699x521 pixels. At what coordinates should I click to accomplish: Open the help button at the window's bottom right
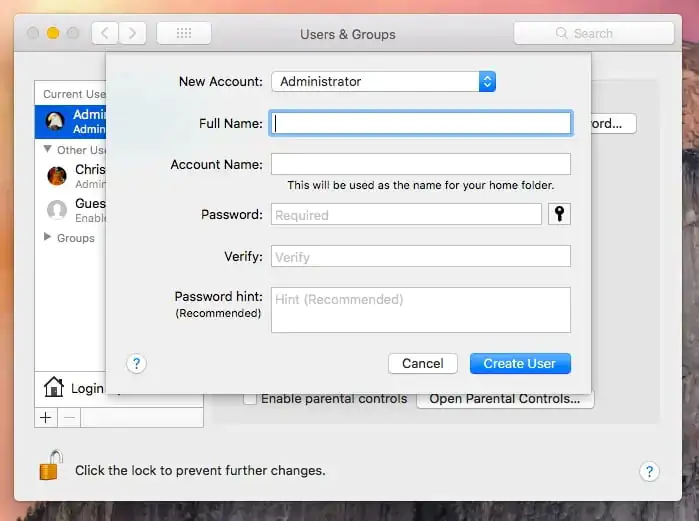tap(649, 471)
